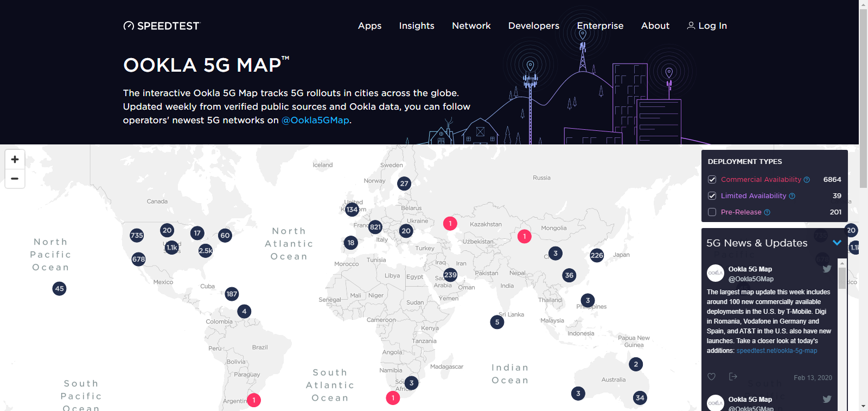
Task: Select the 735 cluster marker
Action: 137,235
